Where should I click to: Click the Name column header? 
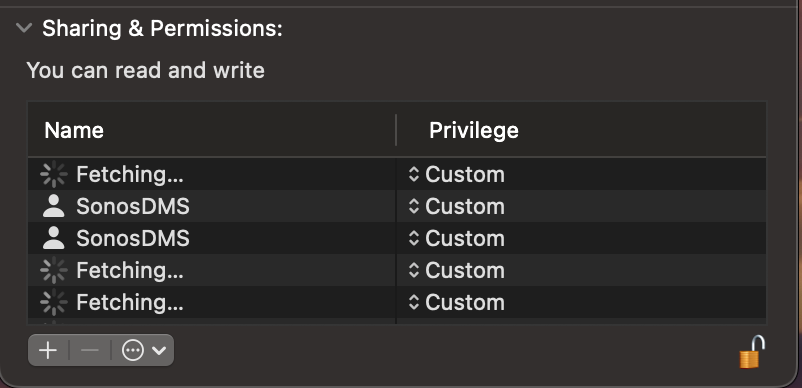coord(74,130)
